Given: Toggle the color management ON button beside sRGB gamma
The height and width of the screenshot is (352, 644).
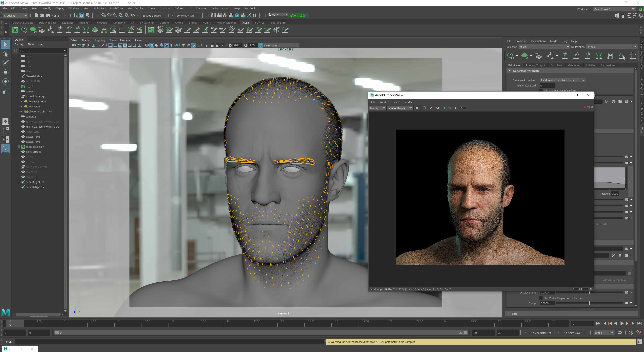Looking at the screenshot, I should tap(260, 45).
